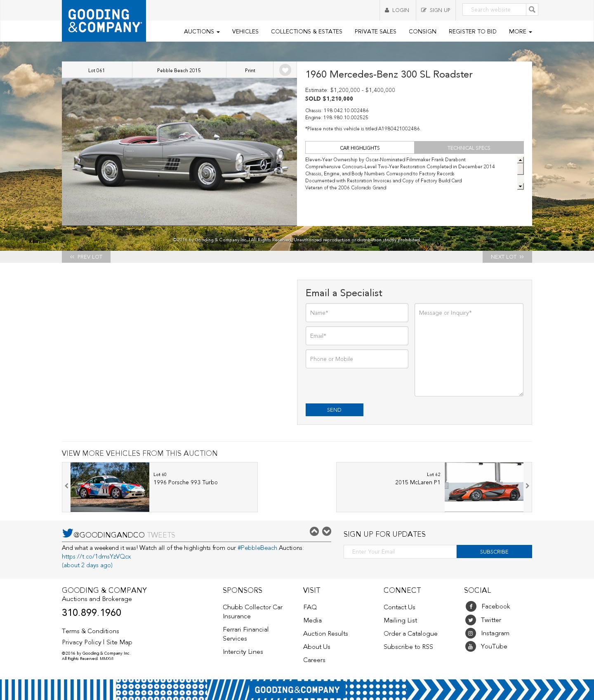Open Careers link
Viewport: 594px width, 700px height.
[314, 660]
